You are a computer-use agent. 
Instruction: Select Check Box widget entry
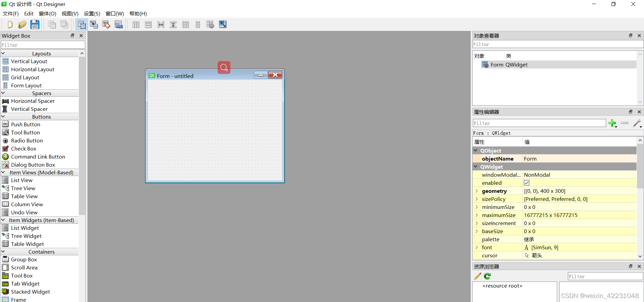tap(23, 148)
